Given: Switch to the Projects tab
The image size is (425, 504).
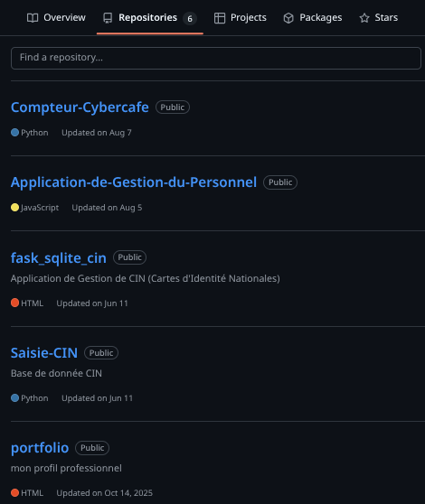Looking at the screenshot, I should point(240,18).
